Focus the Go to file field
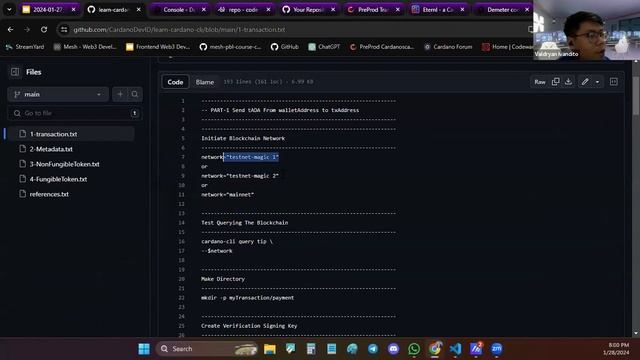 75,113
